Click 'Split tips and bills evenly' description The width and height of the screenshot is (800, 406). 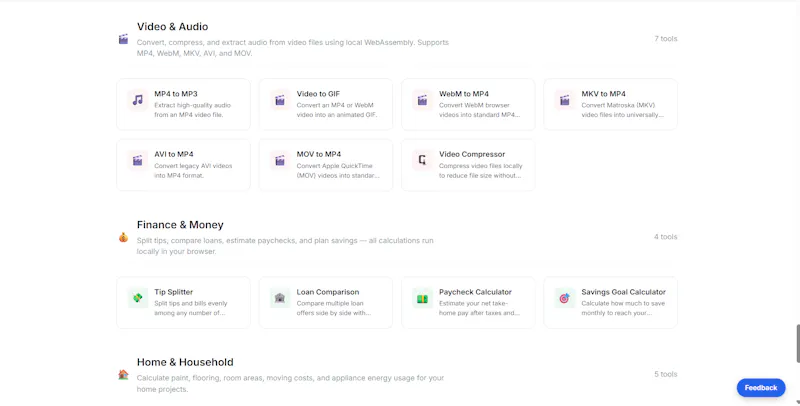(191, 308)
